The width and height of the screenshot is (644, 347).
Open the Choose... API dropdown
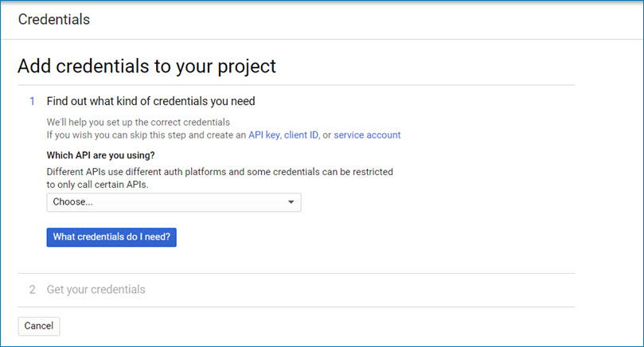[174, 202]
